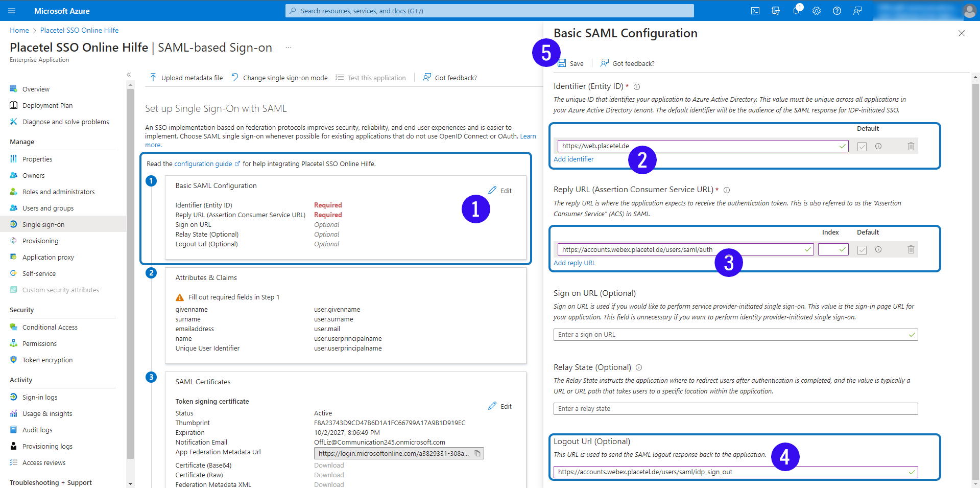Screen dimensions: 980x488
Task: Click the Change single sign-on mode icon
Action: click(x=235, y=77)
